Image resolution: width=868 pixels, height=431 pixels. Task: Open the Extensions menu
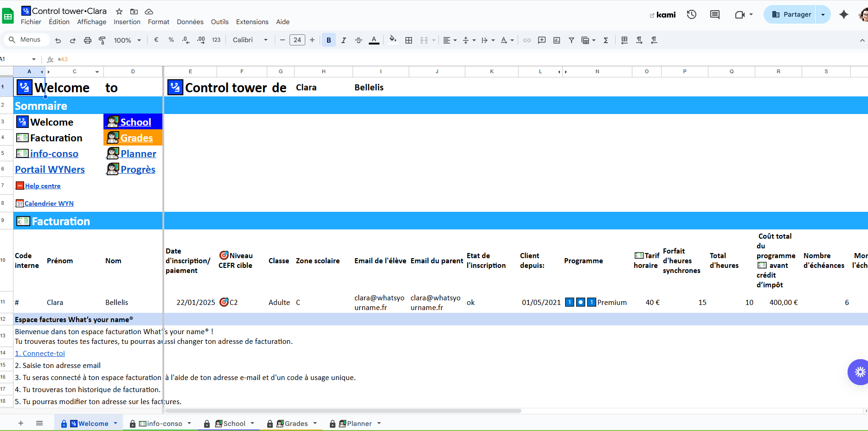252,22
